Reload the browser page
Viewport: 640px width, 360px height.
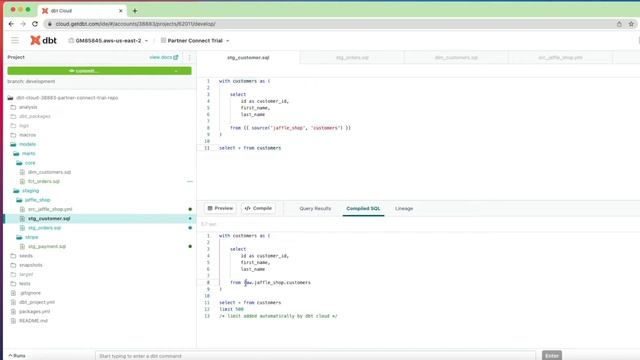[x=35, y=24]
